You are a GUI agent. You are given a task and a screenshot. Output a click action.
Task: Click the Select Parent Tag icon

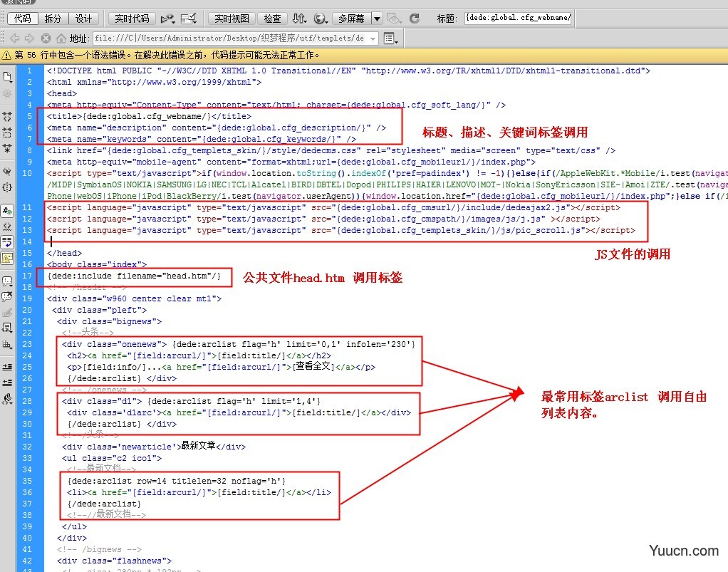[x=7, y=172]
